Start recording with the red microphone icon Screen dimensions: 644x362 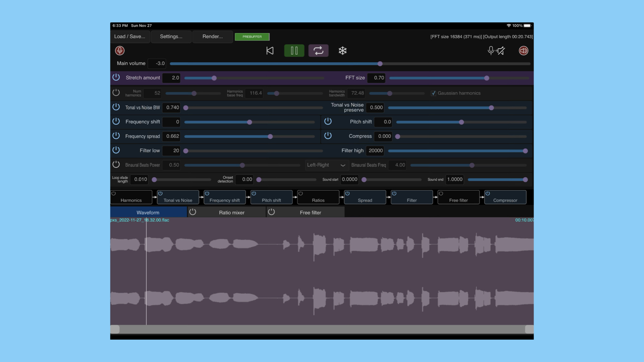click(120, 51)
